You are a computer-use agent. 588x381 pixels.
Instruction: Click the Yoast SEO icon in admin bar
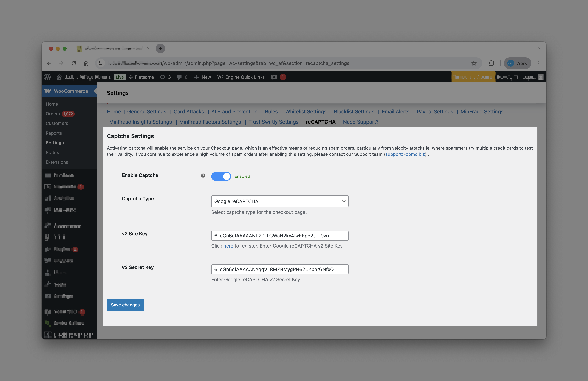[274, 77]
